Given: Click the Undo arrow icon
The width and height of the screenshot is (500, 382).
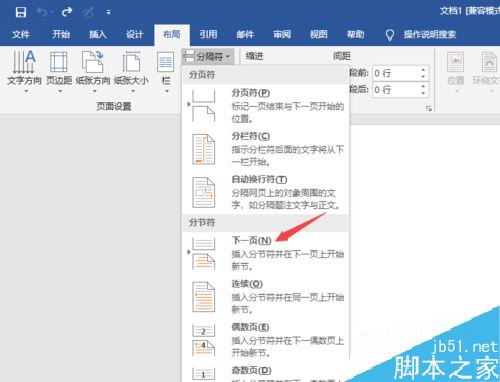Looking at the screenshot, I should 42,12.
